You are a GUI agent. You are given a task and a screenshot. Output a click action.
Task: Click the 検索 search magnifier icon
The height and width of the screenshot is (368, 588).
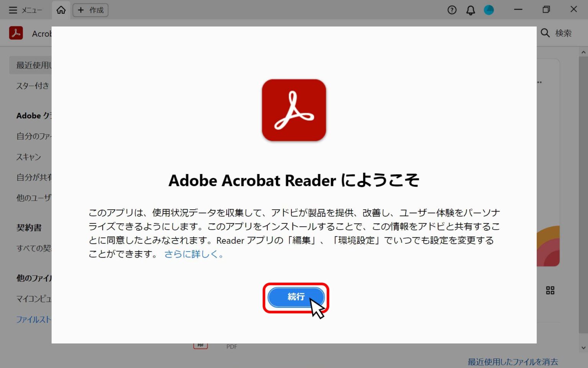pyautogui.click(x=545, y=33)
